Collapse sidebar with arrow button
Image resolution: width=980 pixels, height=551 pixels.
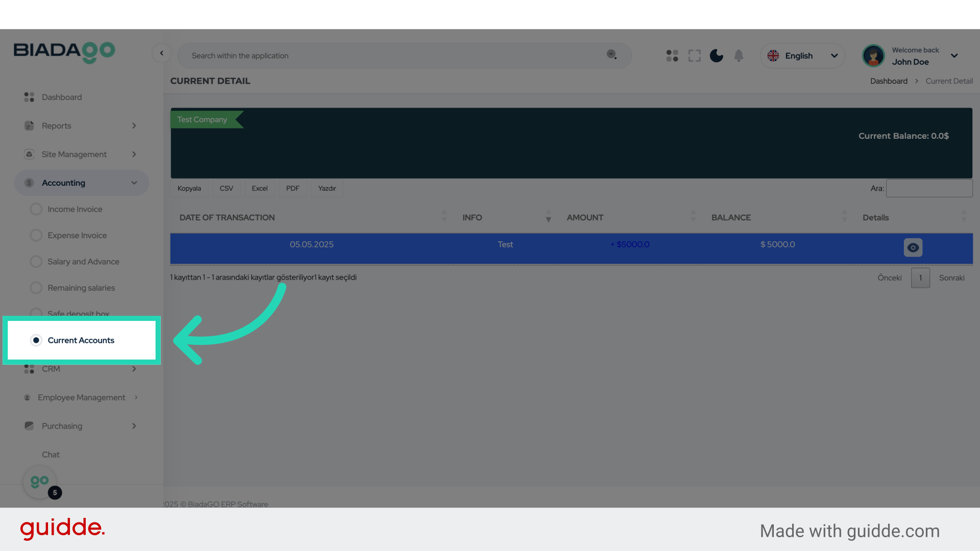161,53
